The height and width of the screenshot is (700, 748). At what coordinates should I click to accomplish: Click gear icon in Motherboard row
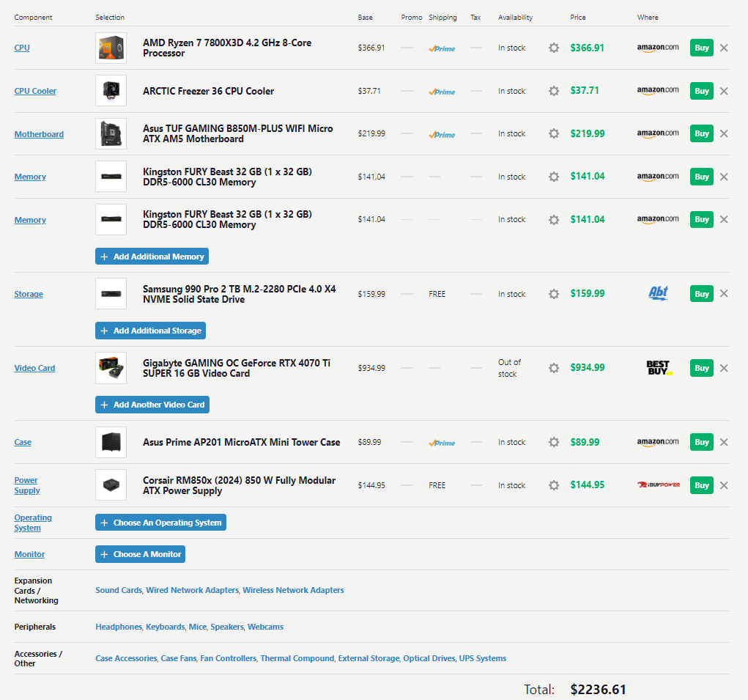click(x=553, y=133)
